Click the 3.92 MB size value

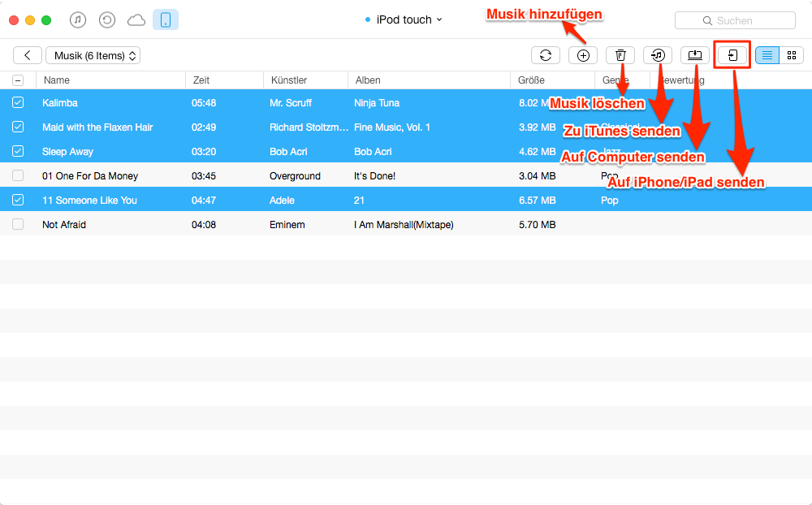(537, 127)
